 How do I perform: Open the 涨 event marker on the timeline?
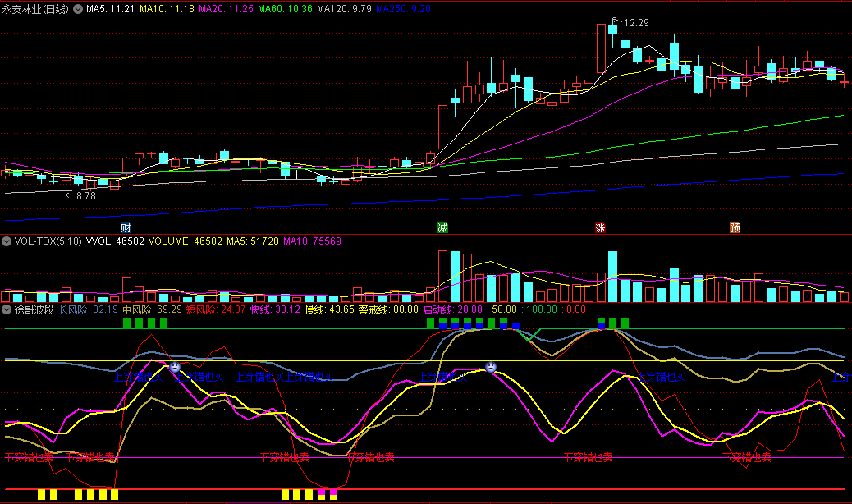point(600,227)
